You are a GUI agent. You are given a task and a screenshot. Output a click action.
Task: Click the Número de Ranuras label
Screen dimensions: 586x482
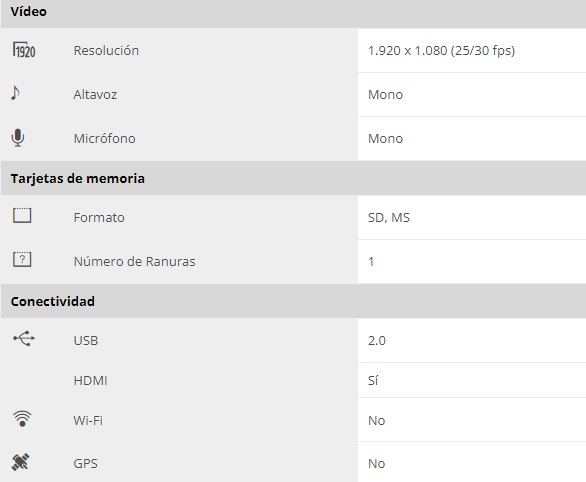(x=135, y=262)
